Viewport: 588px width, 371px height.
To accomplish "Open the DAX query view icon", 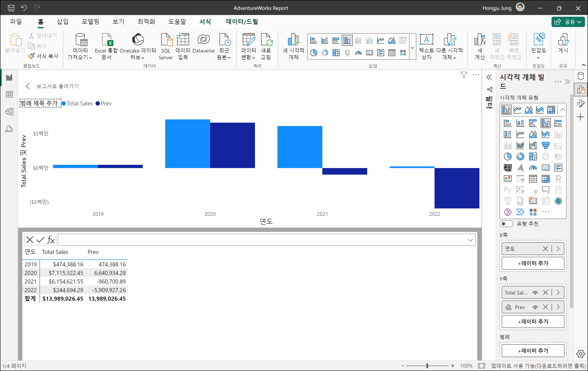I will [9, 129].
